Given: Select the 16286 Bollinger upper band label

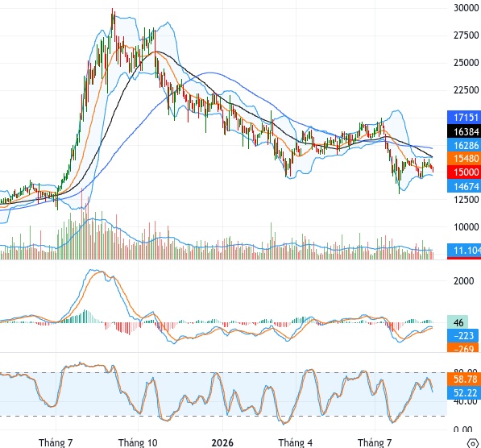Looking at the screenshot, I should 464,145.
